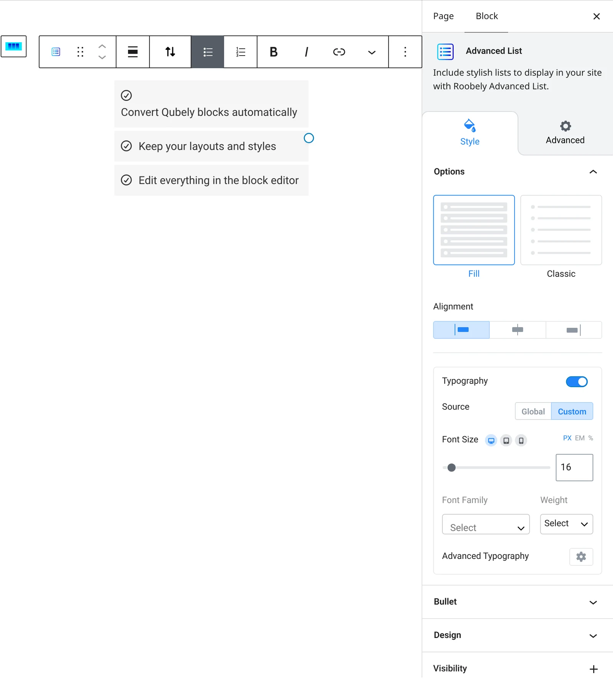Expand the Bullet panel

[517, 602]
